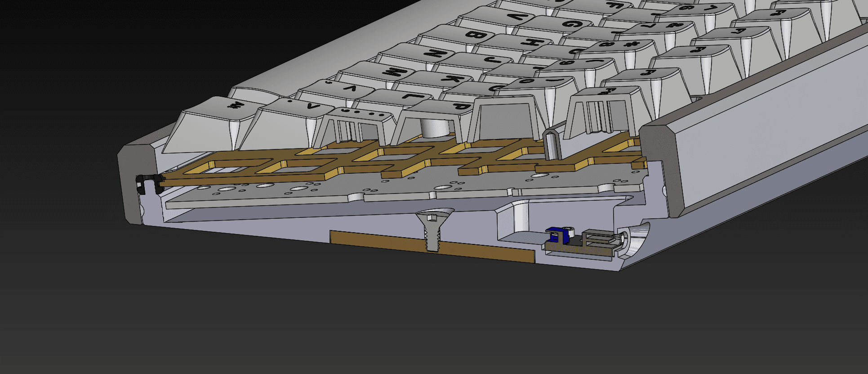Click the N keycap
The height and width of the screenshot is (374, 868).
[x=434, y=54]
